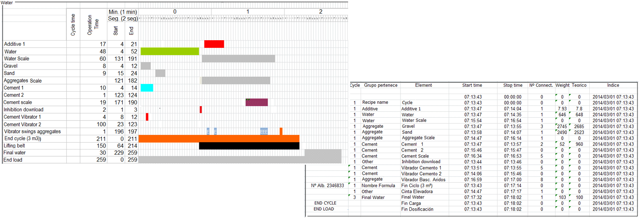Image resolution: width=644 pixels, height=223 pixels.
Task: Click the 'Nº Connect.' table header
Action: click(541, 85)
